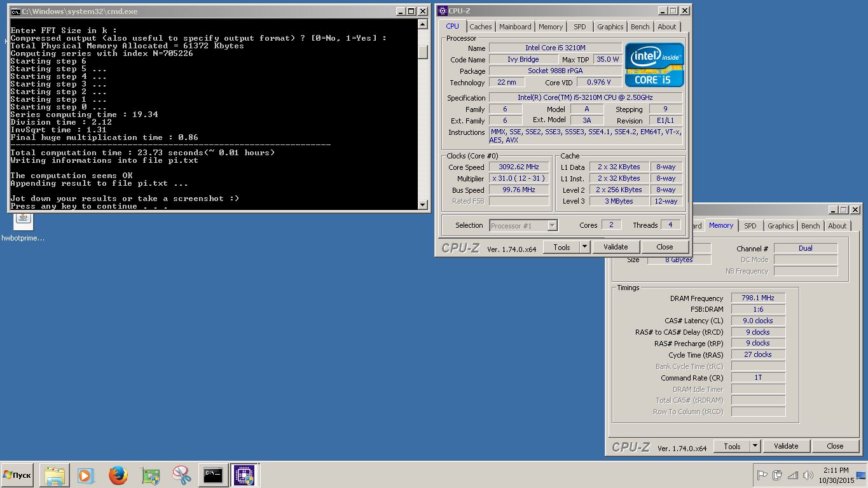The height and width of the screenshot is (488, 868).
Task: Select About tab in rear CPU-Z window
Action: 837,226
